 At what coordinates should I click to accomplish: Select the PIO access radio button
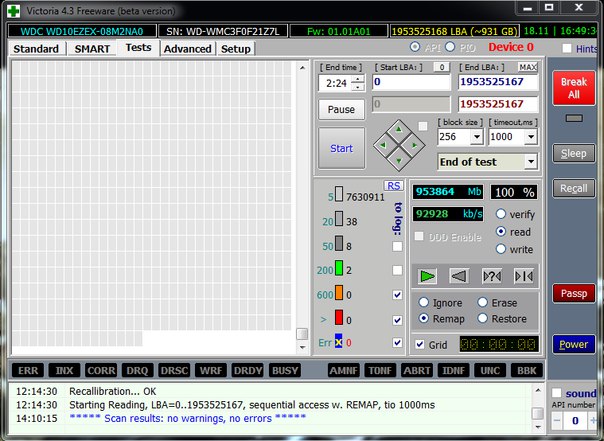click(450, 47)
